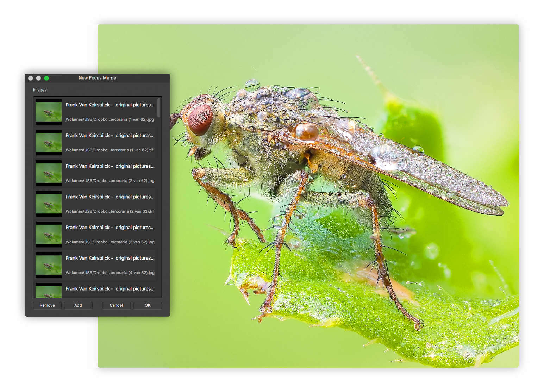
Task: Click the green zoom window button
Action: pyautogui.click(x=46, y=78)
